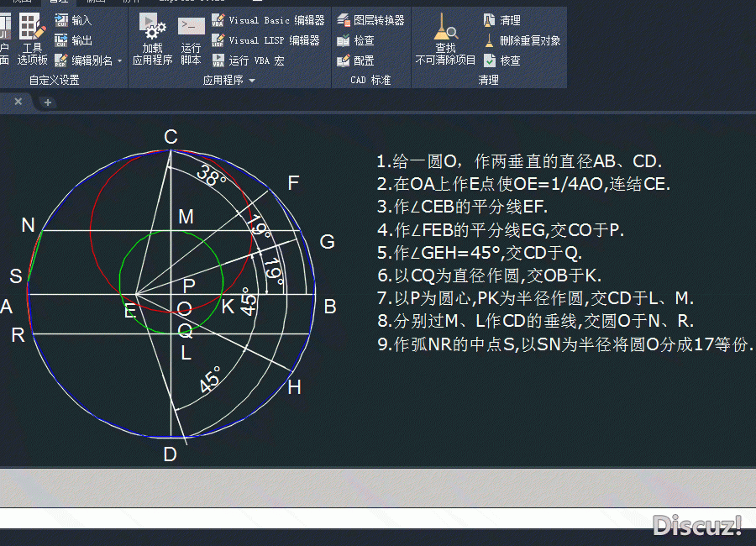Click 运行 VBA 宏 run macro
The height and width of the screenshot is (546, 756).
pos(248,60)
